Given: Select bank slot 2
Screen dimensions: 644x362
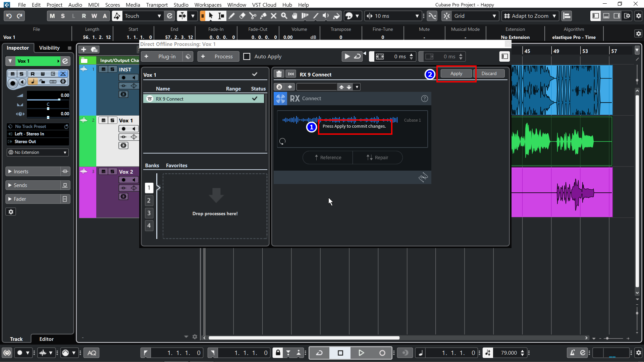Looking at the screenshot, I should 149,200.
